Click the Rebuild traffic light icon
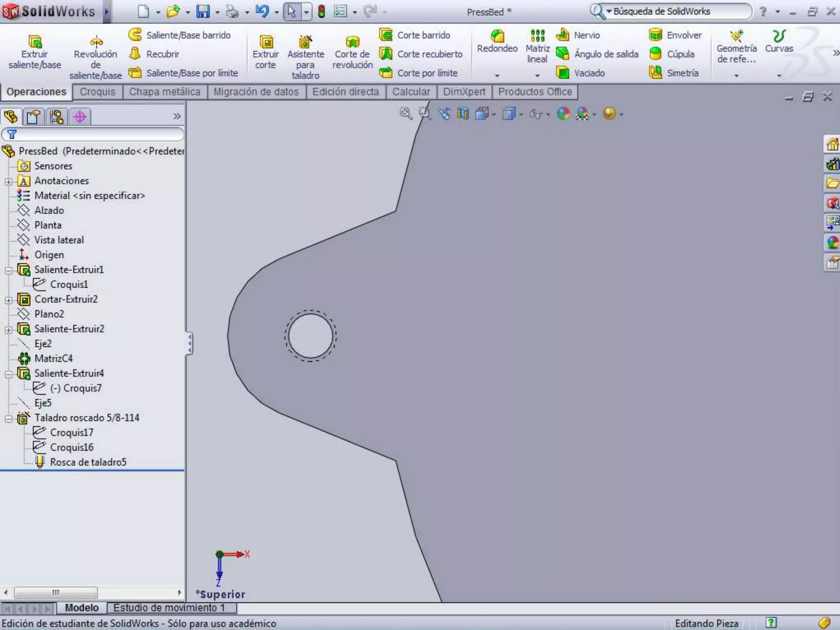This screenshot has height=630, width=840. [x=322, y=11]
